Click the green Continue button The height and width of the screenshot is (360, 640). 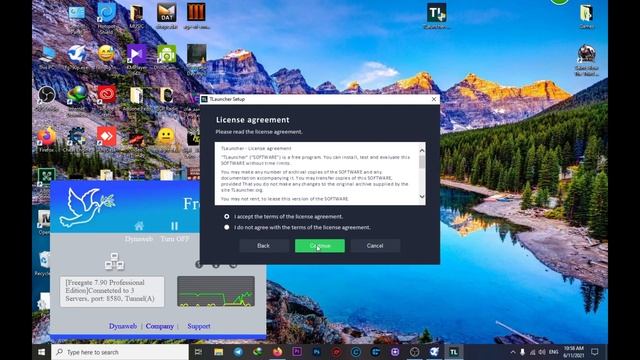tap(320, 246)
